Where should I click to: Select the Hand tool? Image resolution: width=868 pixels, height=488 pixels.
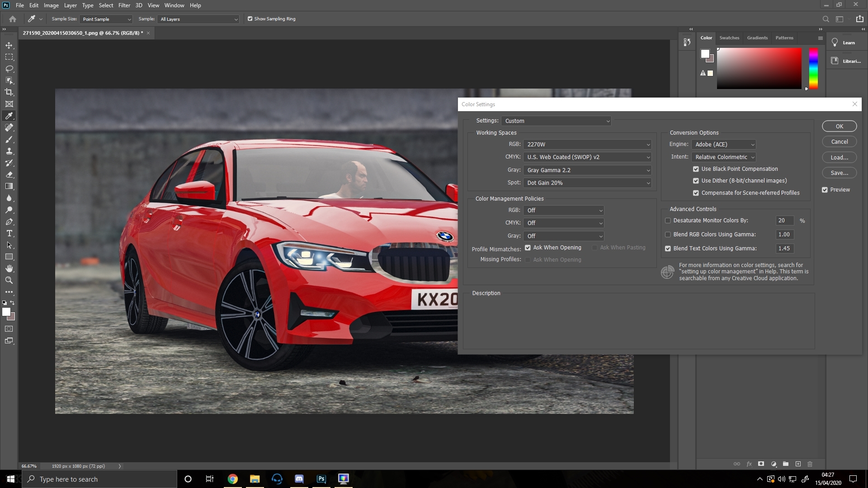click(x=9, y=268)
